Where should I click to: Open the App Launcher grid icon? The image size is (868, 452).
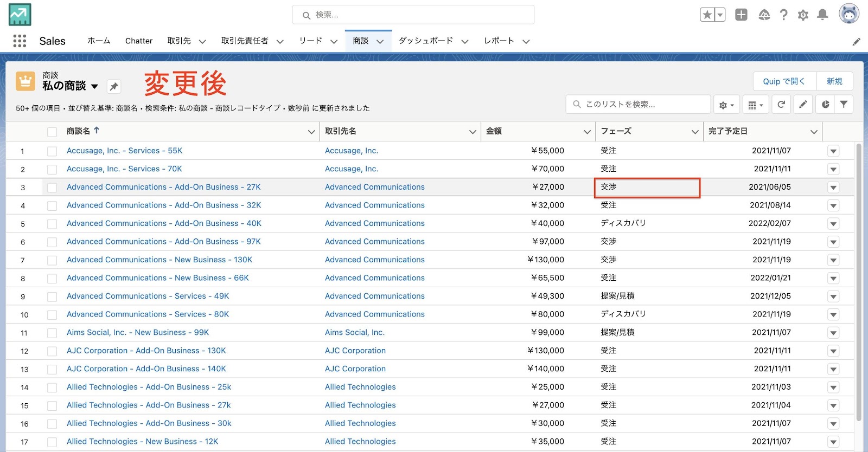tap(20, 41)
